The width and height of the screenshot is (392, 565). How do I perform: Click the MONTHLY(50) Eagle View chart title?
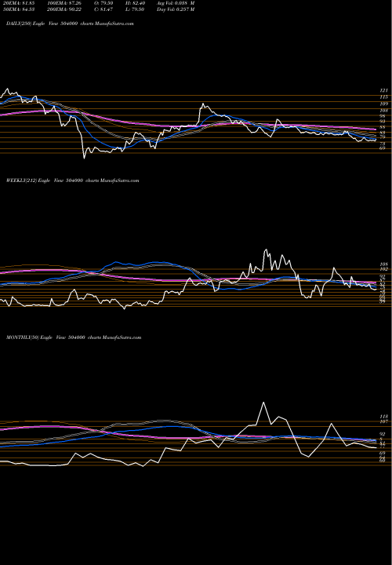(x=74, y=337)
